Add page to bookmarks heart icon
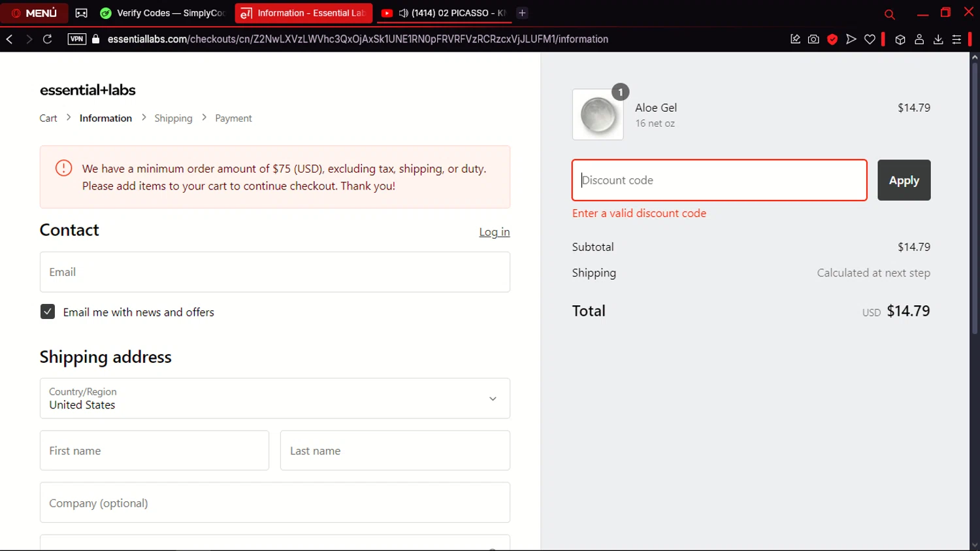 pyautogui.click(x=870, y=39)
